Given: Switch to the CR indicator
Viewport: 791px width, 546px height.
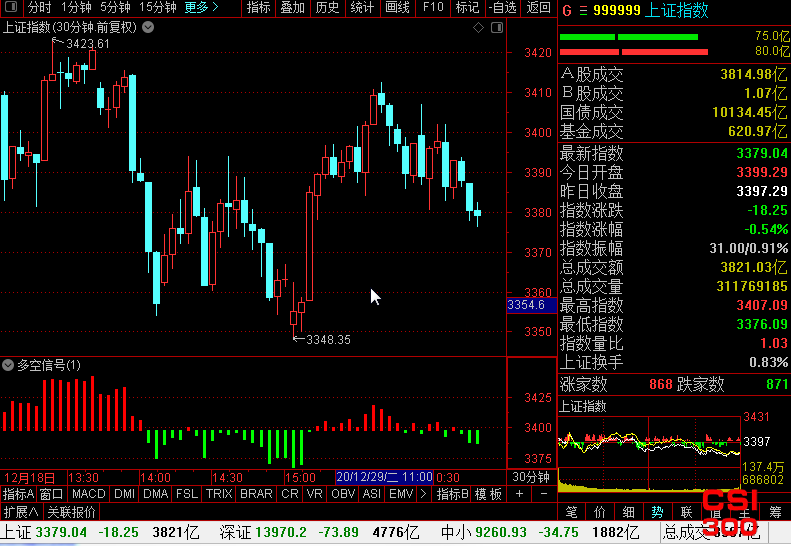Looking at the screenshot, I should point(290,494).
